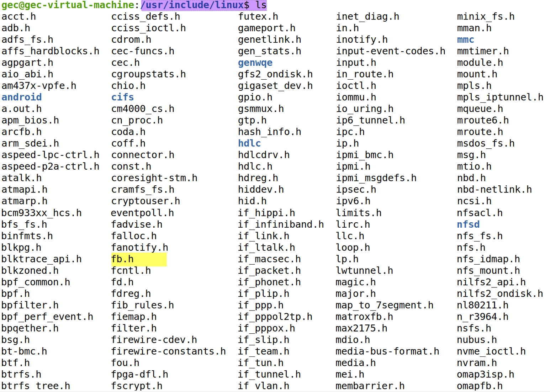Select cm4000_cs.h entry
Viewport: 550px width, 392px height.
pos(143,109)
